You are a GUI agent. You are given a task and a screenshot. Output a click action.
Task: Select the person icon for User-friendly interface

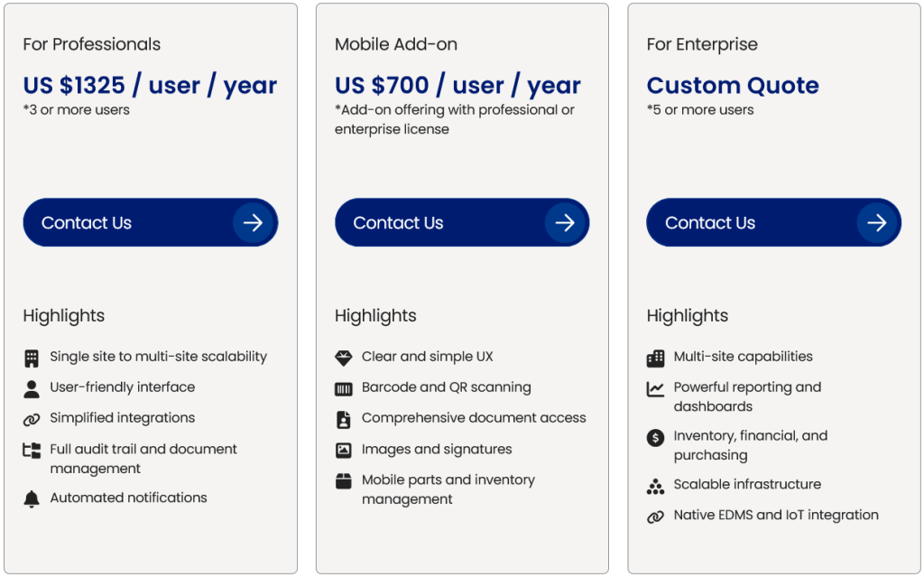[32, 387]
